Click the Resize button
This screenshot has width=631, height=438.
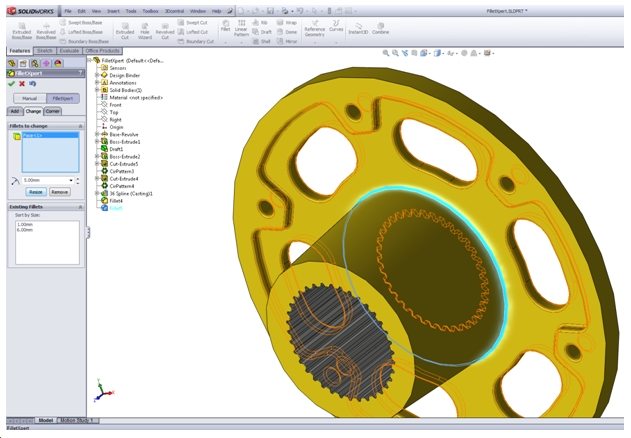[x=36, y=191]
